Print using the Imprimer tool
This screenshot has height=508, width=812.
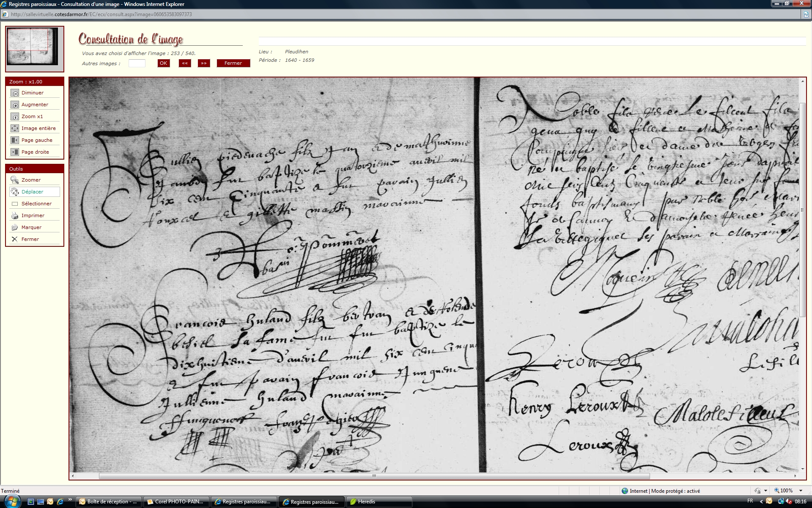(x=33, y=215)
